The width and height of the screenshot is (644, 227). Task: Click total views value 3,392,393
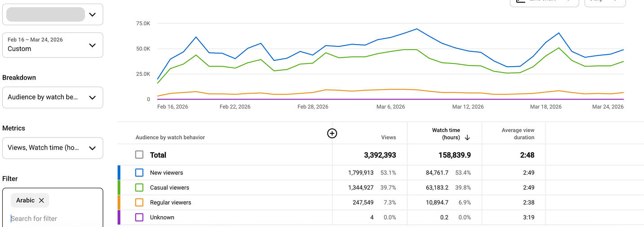pyautogui.click(x=380, y=155)
